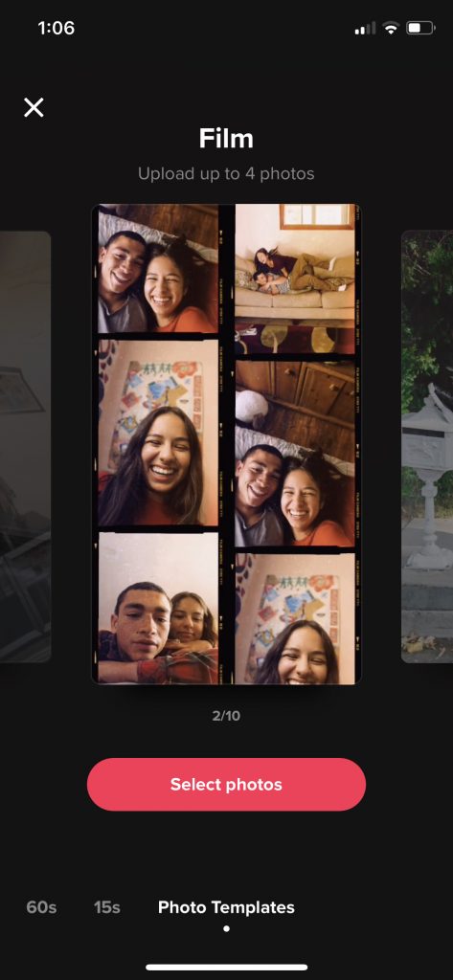The height and width of the screenshot is (980, 453).
Task: Tap the couple selfie frame at top left
Action: pyautogui.click(x=158, y=269)
